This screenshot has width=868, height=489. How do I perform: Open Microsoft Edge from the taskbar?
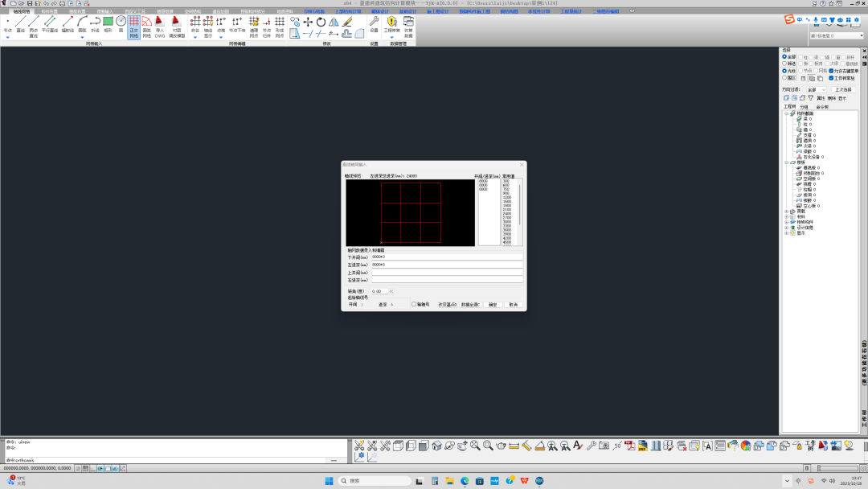click(x=465, y=481)
